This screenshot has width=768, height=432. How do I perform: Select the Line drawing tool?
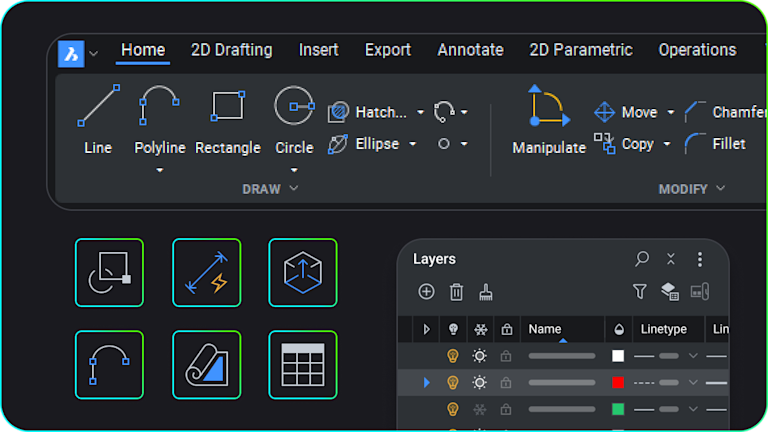coord(98,119)
